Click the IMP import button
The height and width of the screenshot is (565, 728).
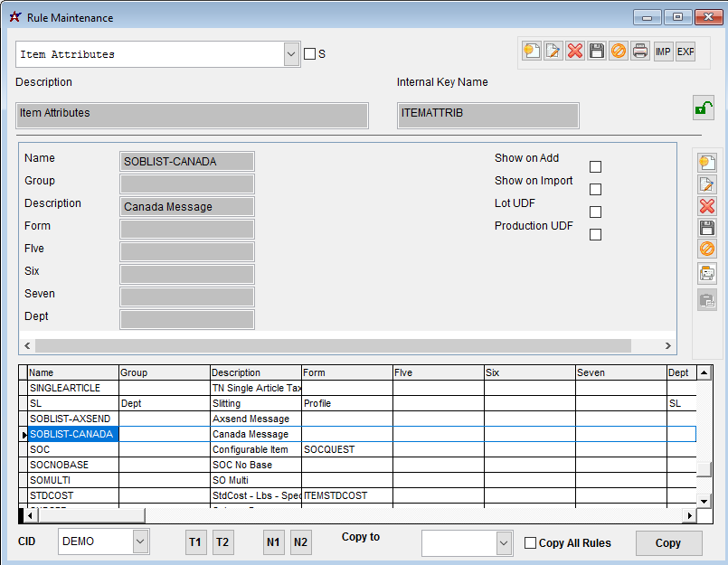pyautogui.click(x=663, y=52)
